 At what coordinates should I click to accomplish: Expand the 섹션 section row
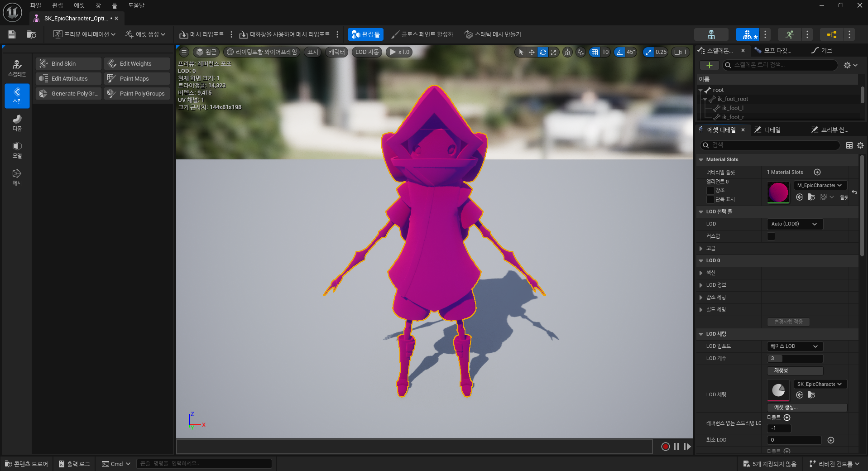point(701,273)
